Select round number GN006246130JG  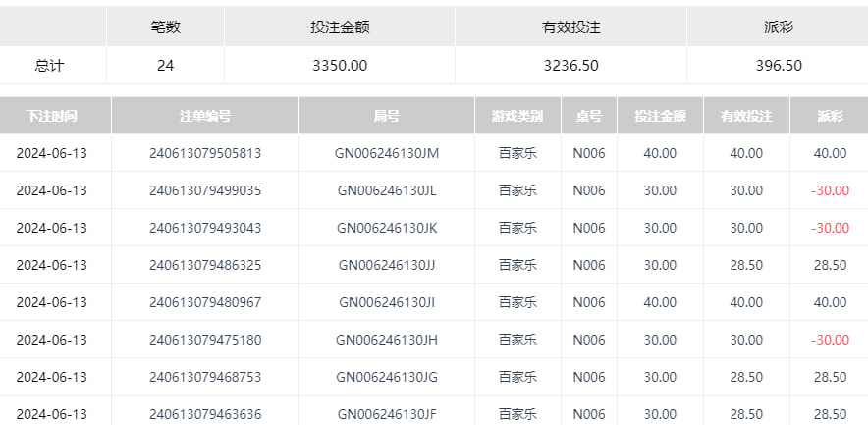tap(387, 377)
